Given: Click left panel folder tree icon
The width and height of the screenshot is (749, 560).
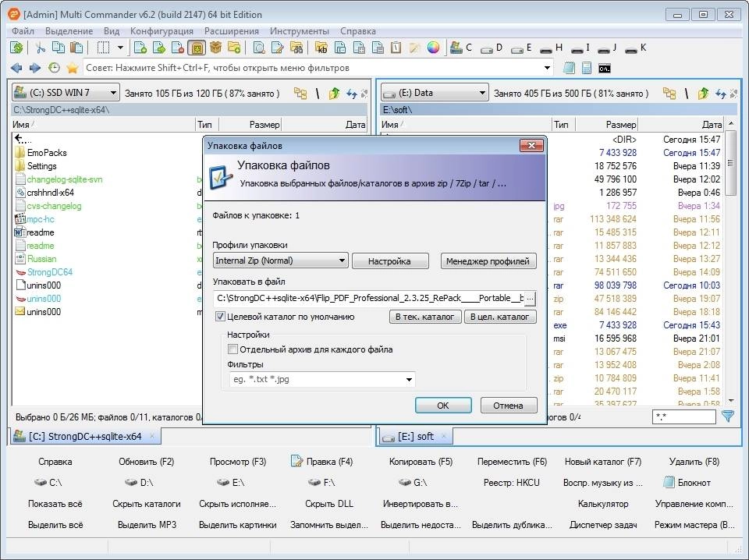Looking at the screenshot, I should (x=300, y=93).
